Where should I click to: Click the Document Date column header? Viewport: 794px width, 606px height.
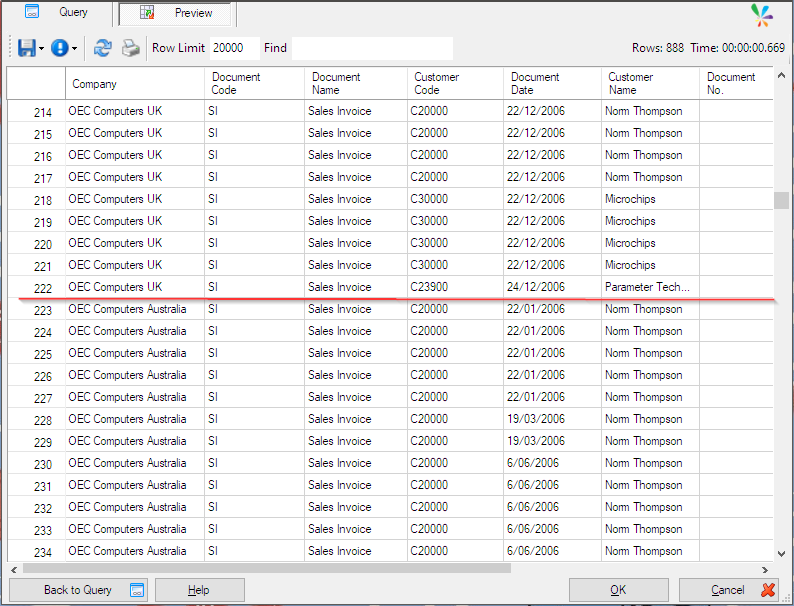(x=552, y=84)
